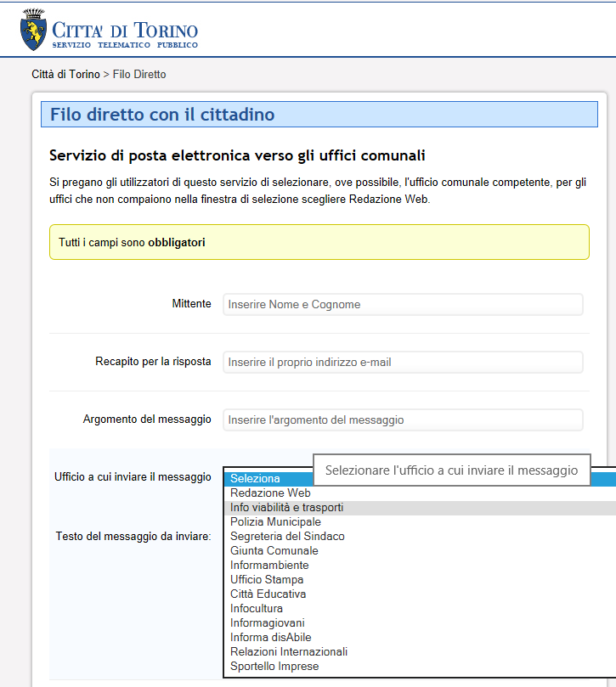
Task: Pick Informambiente from office options
Action: tap(269, 565)
